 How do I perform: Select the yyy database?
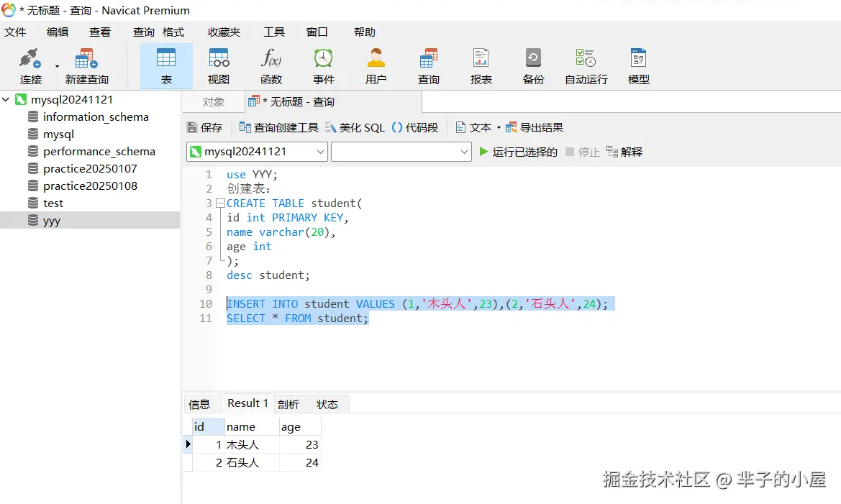[52, 221]
